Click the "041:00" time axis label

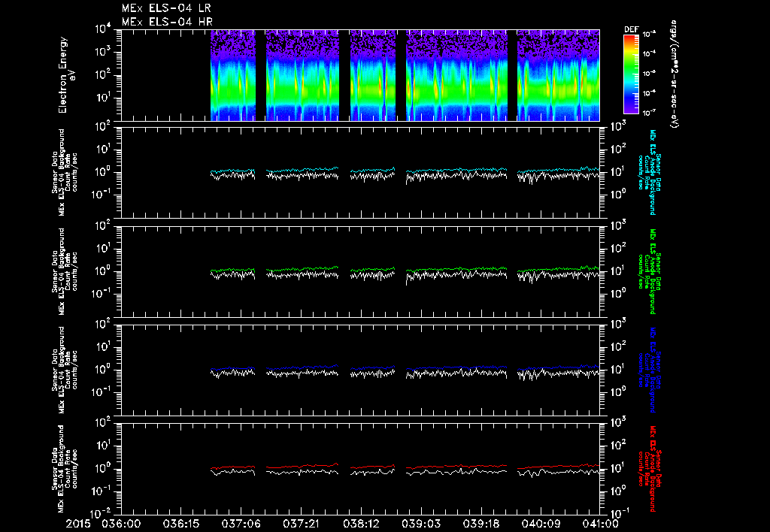[599, 524]
